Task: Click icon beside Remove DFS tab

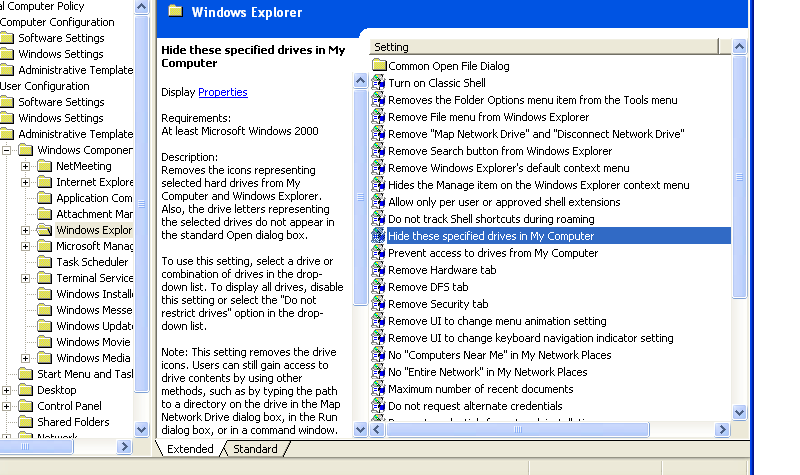Action: (378, 287)
